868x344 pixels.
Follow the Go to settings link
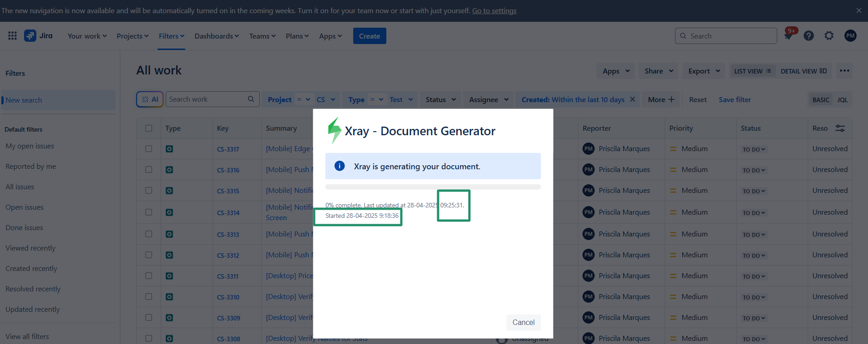click(494, 10)
